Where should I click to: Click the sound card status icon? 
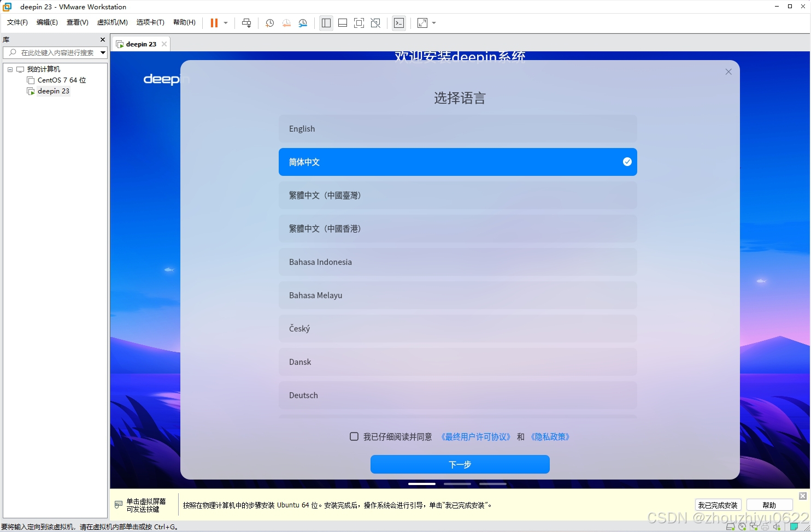777,527
